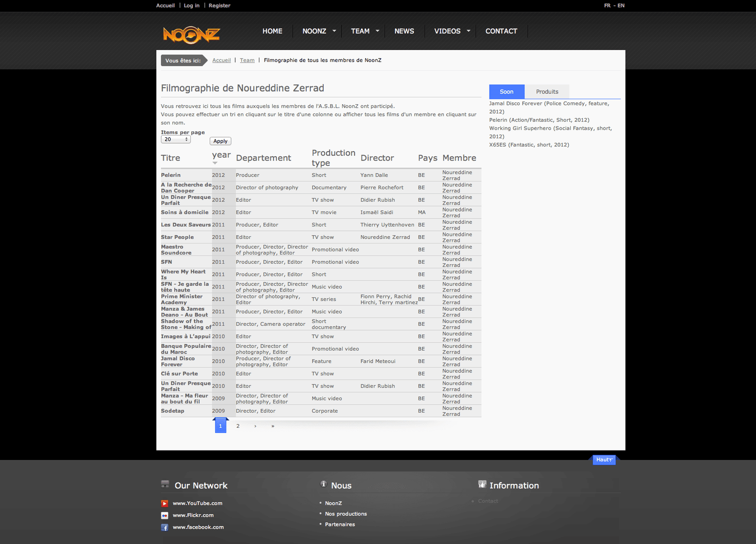Open the Flickr icon in footer
The height and width of the screenshot is (544, 756).
point(164,516)
